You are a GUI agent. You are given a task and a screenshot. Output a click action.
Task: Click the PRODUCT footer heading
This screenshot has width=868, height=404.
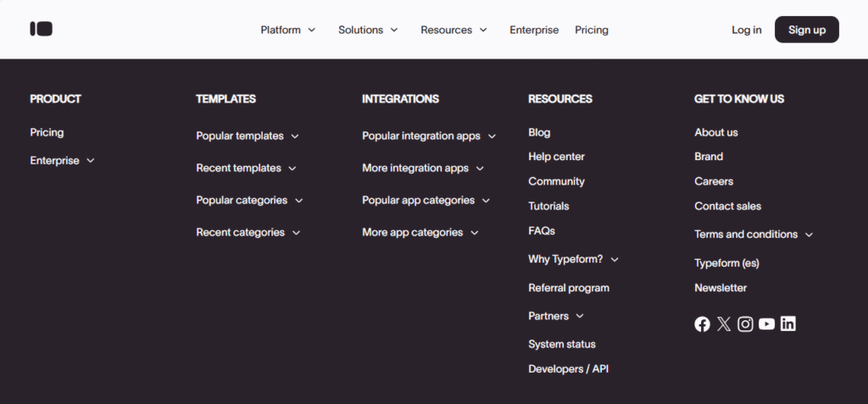tap(55, 99)
